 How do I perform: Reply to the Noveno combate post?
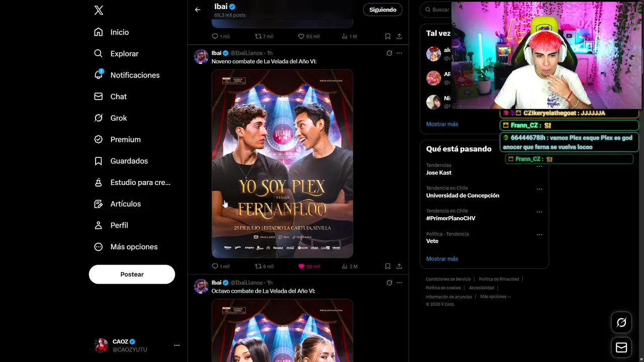[220, 266]
